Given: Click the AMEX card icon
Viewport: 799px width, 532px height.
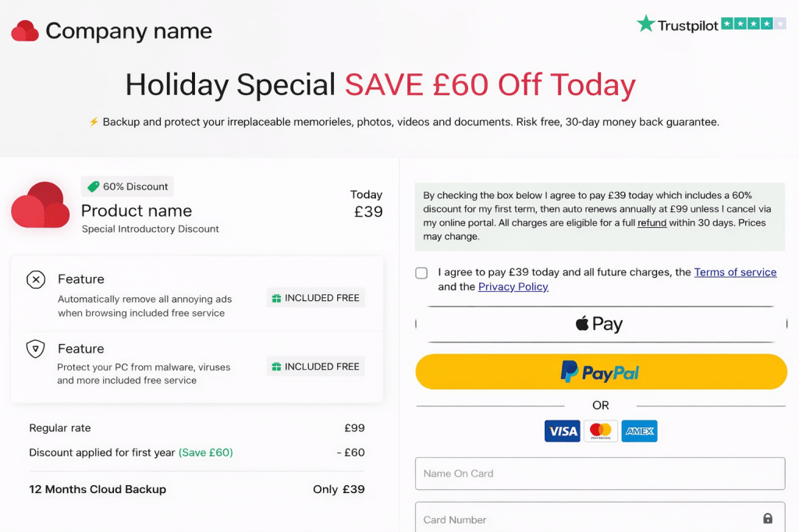Looking at the screenshot, I should pos(639,431).
